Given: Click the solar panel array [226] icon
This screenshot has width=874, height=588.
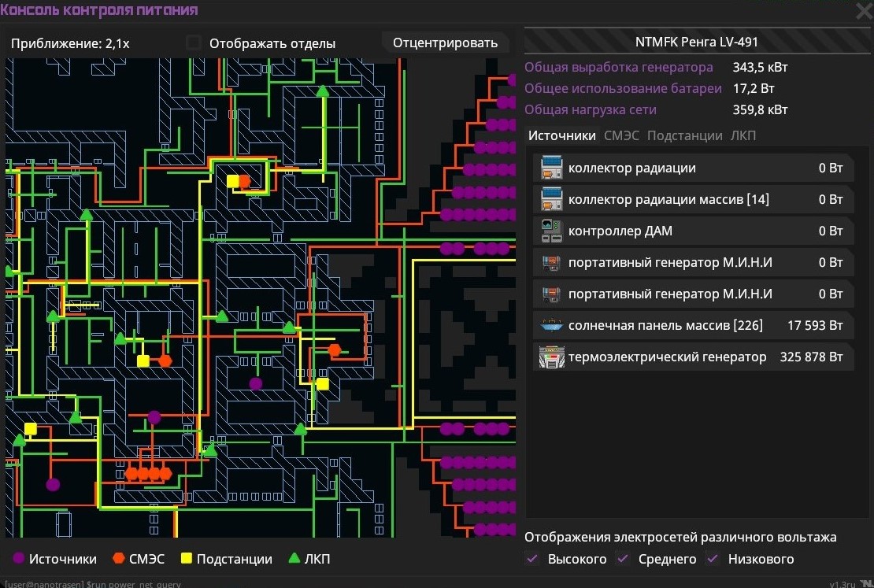Looking at the screenshot, I should 552,325.
